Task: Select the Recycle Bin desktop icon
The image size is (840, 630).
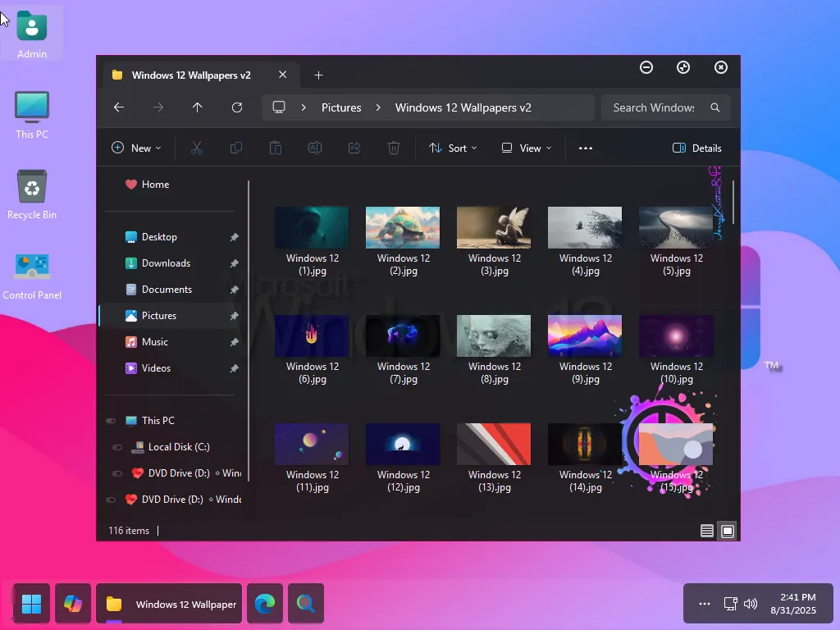Action: click(32, 195)
